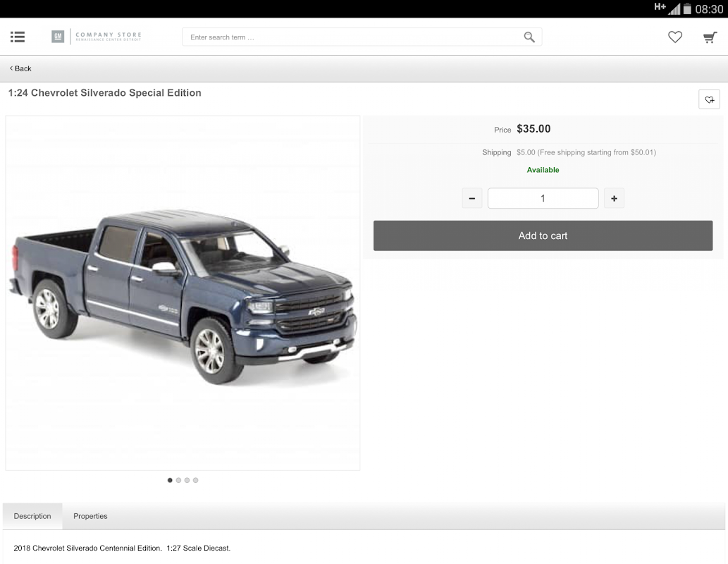Click the 2018 Centennial Edition description text
The height and width of the screenshot is (564, 728).
click(x=122, y=548)
